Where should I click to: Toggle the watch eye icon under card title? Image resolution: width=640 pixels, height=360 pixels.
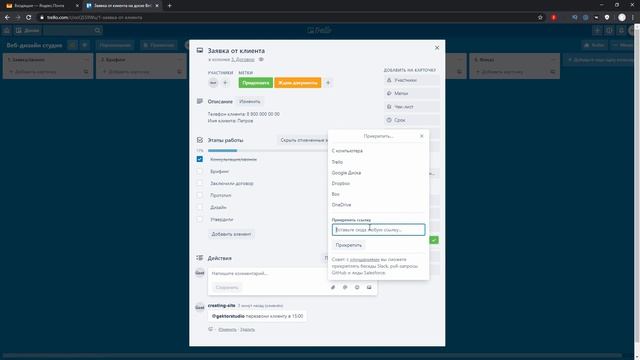click(x=261, y=60)
